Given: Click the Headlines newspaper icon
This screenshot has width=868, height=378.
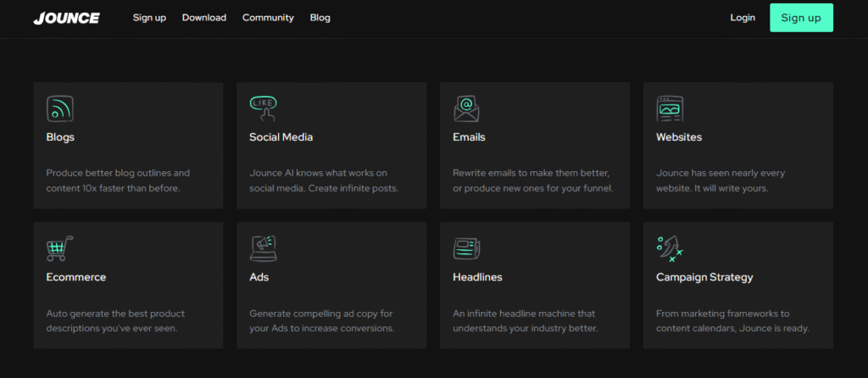Looking at the screenshot, I should click(466, 248).
